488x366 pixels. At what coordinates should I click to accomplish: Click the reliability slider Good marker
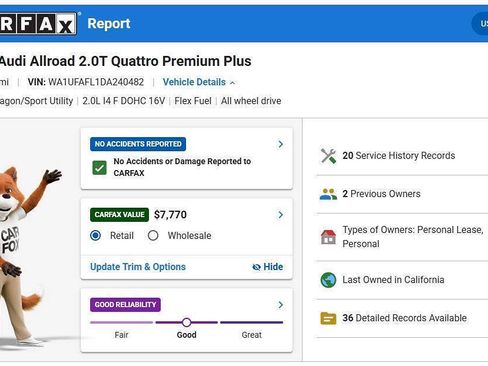tap(187, 322)
